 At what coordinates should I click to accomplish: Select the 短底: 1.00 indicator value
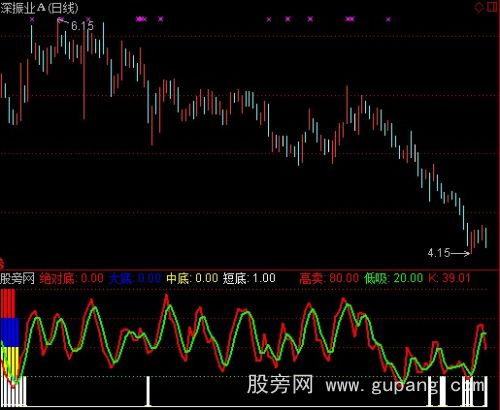(249, 278)
